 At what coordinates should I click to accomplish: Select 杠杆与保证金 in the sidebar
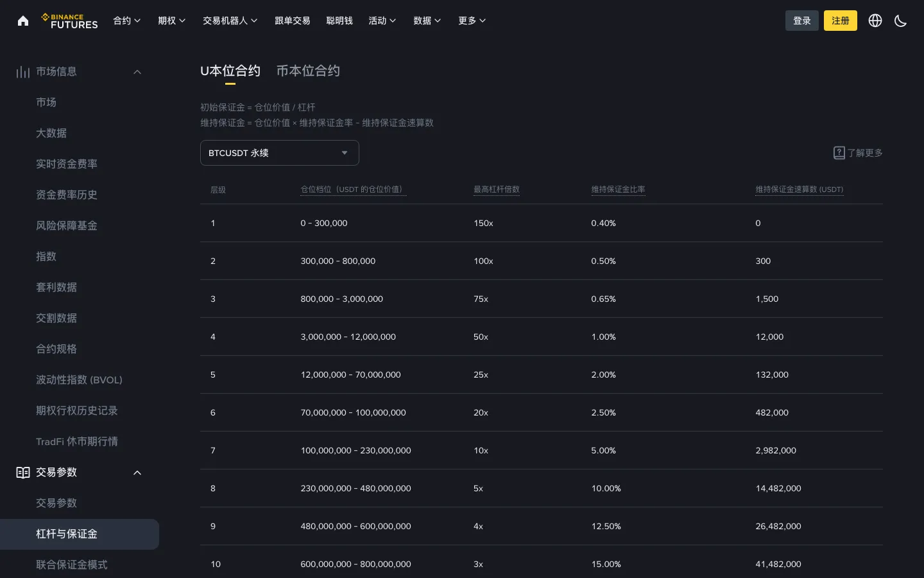(80, 534)
